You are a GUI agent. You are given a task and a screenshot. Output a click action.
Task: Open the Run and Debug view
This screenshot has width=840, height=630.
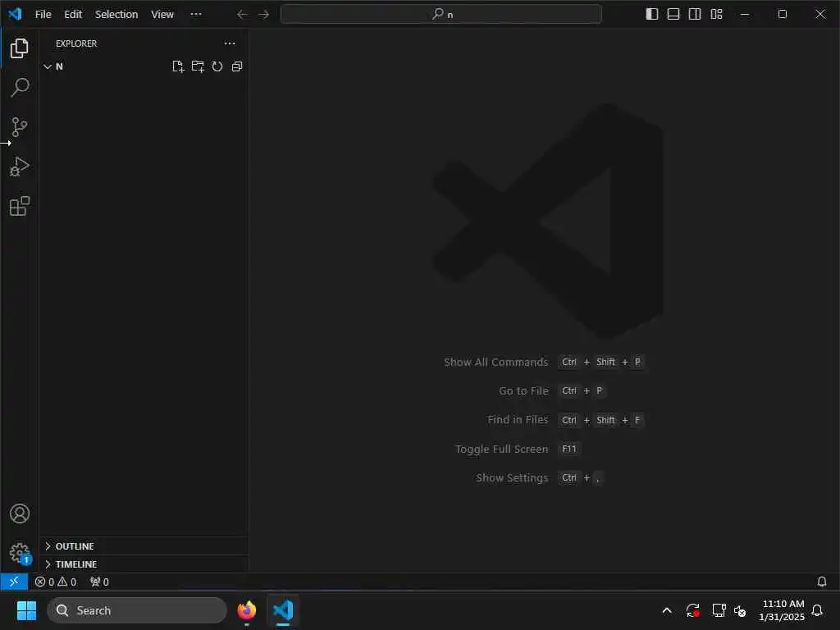pos(20,167)
